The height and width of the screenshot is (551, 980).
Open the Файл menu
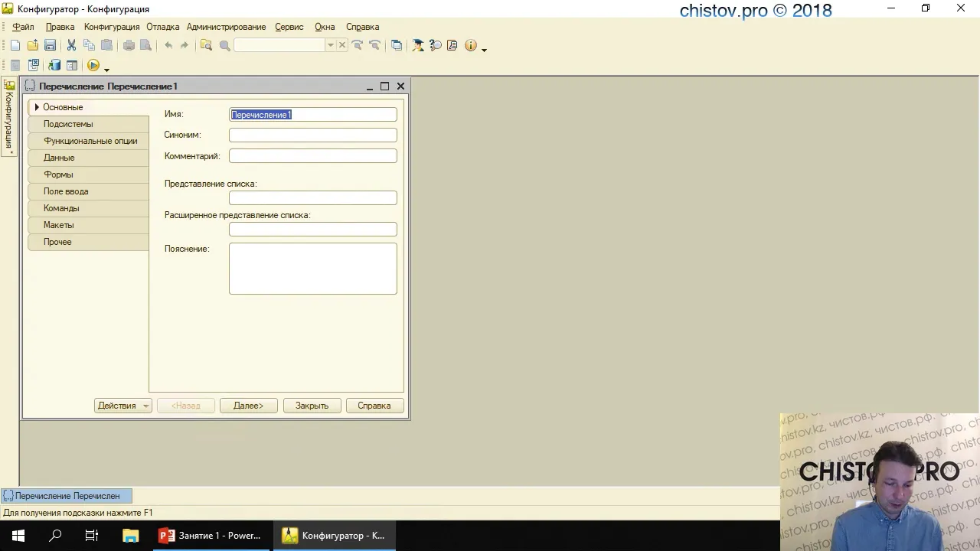pos(23,27)
